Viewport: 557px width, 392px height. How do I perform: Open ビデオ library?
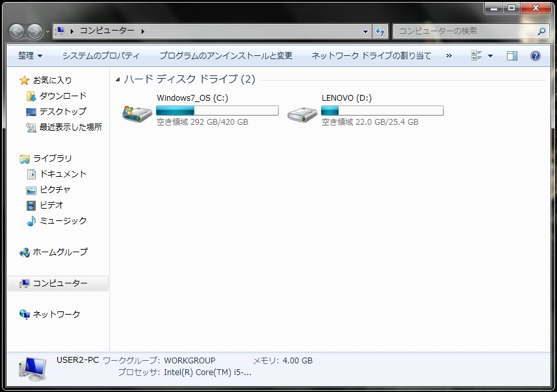point(51,205)
